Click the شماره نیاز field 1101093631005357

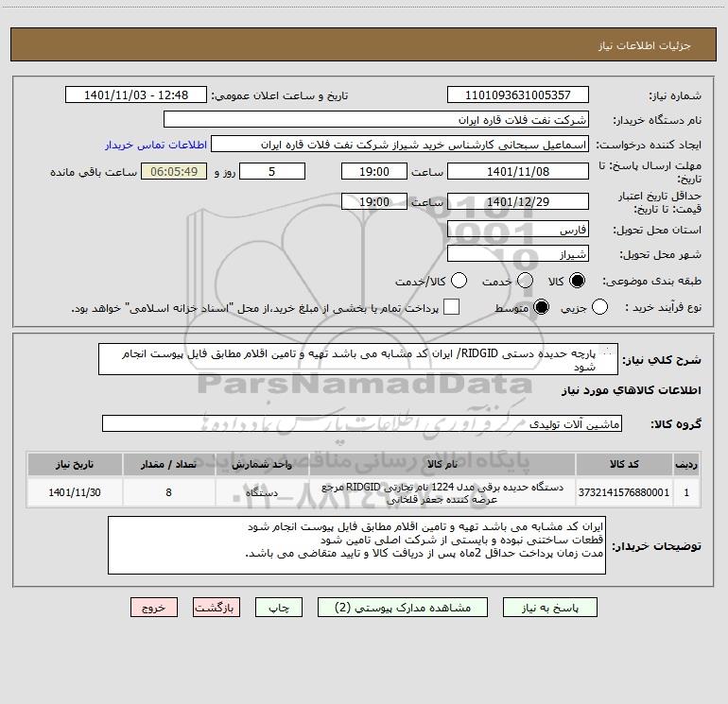tap(518, 94)
